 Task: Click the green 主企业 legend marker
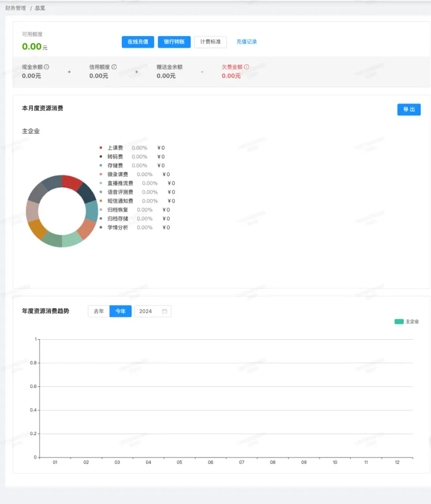[x=399, y=321]
